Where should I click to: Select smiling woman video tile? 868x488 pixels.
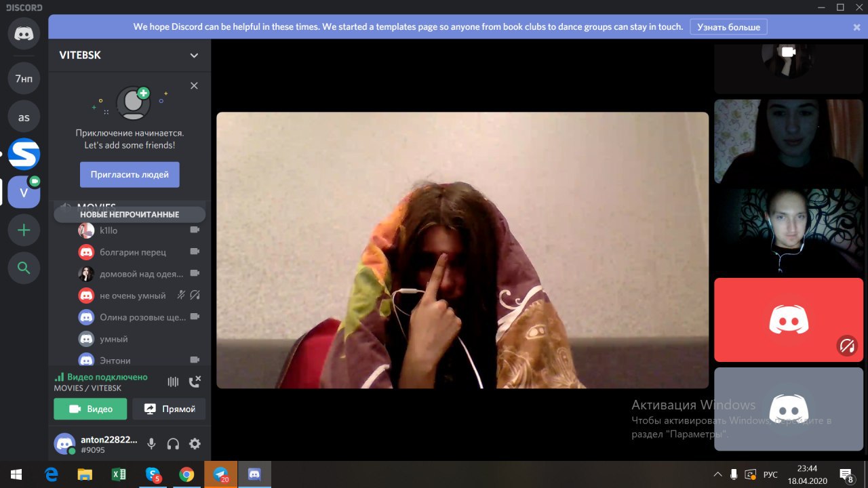(789, 141)
